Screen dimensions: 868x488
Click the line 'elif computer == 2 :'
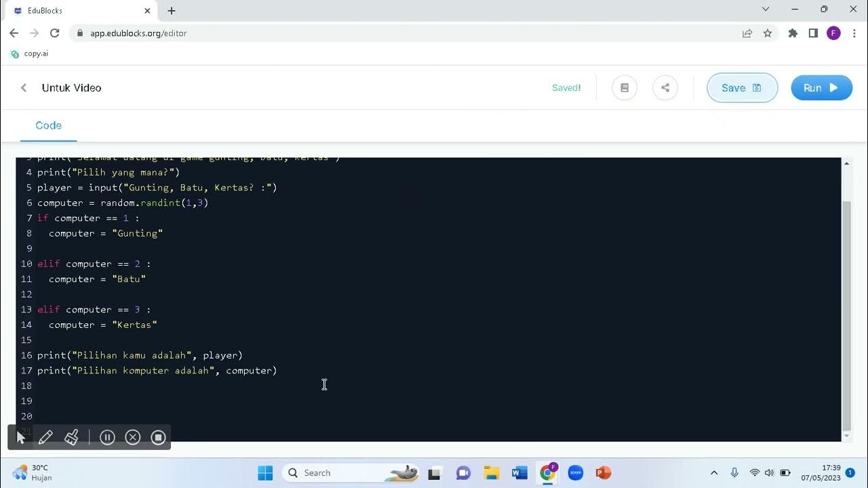[94, 264]
